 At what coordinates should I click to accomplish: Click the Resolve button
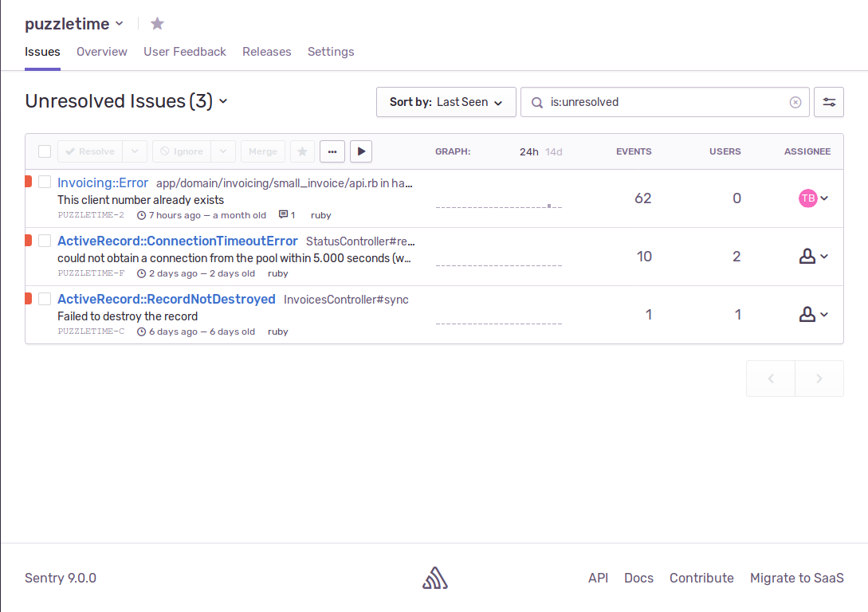coord(90,151)
